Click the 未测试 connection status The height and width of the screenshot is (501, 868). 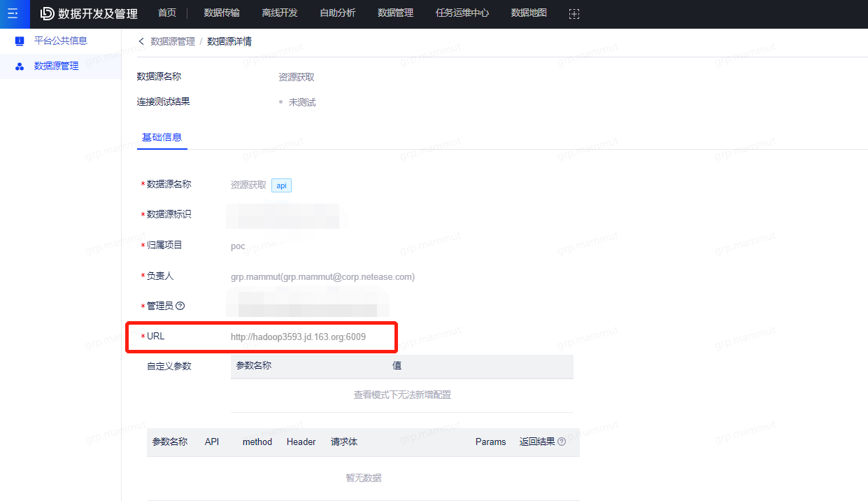coord(302,102)
